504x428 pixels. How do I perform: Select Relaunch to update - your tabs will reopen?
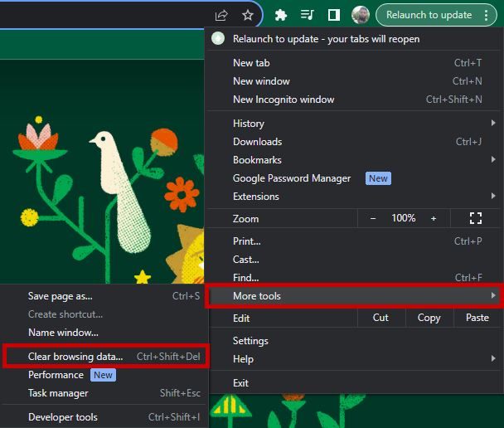tap(354, 39)
